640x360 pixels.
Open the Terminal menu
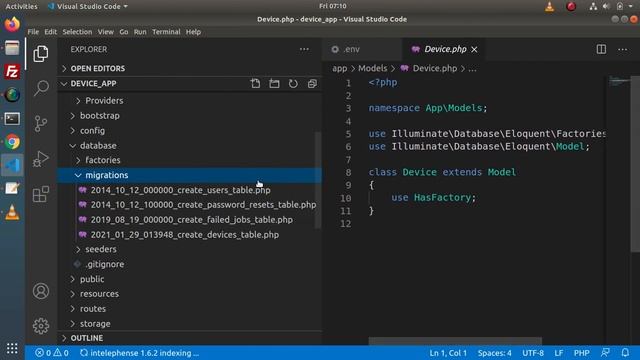tap(166, 32)
